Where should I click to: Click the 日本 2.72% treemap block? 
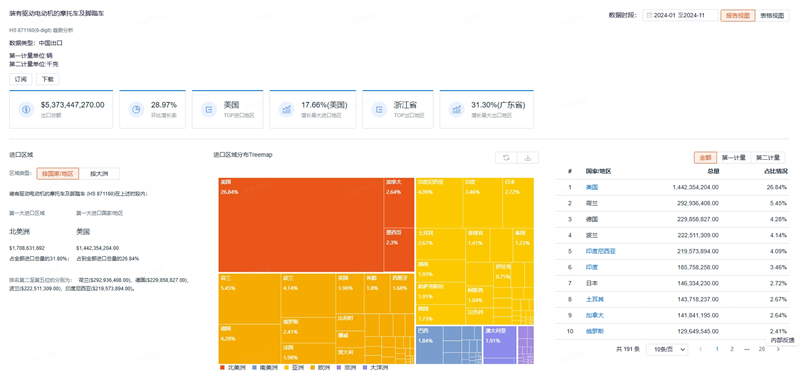pyautogui.click(x=518, y=203)
